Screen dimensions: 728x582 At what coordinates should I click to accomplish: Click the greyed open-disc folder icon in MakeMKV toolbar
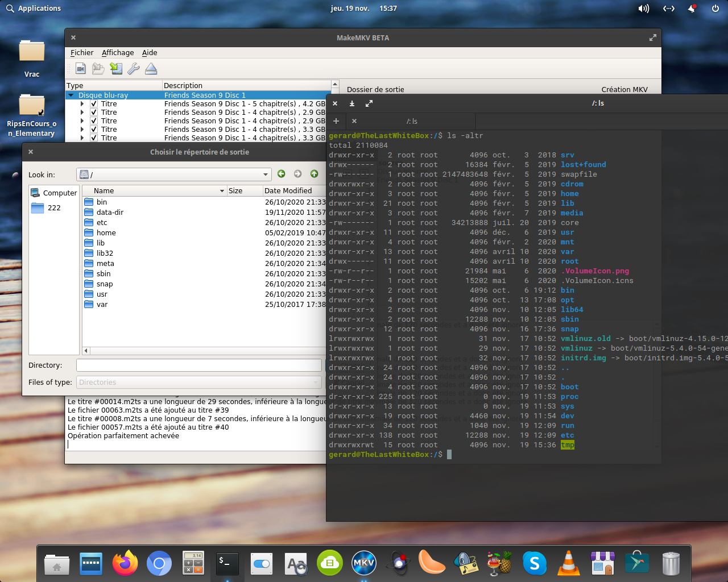coord(98,69)
